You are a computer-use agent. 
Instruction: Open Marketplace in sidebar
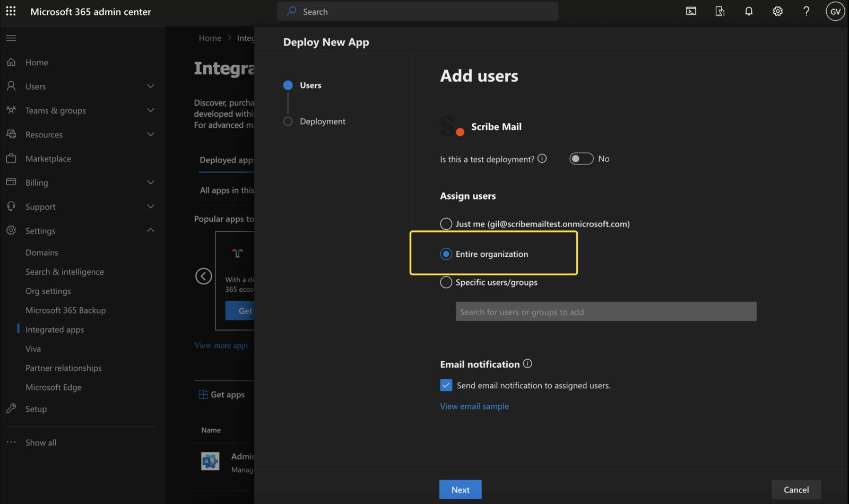[48, 159]
